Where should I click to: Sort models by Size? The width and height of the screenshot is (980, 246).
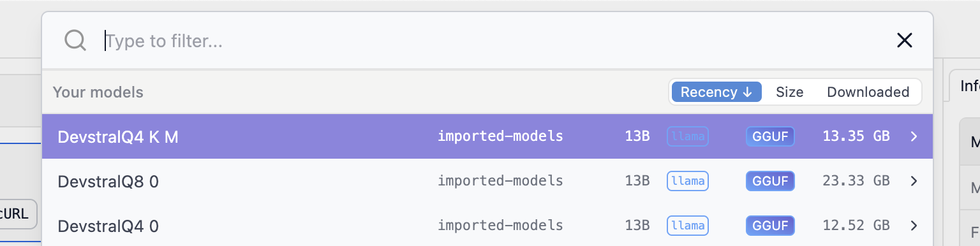point(789,92)
